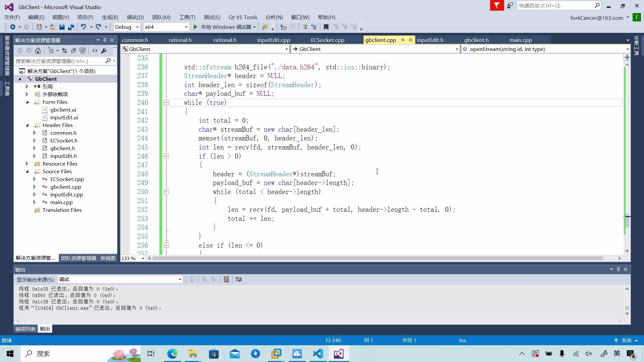Open Properties via wrench icon in Solution Explorer
This screenshot has height=362, width=644.
click(x=104, y=50)
